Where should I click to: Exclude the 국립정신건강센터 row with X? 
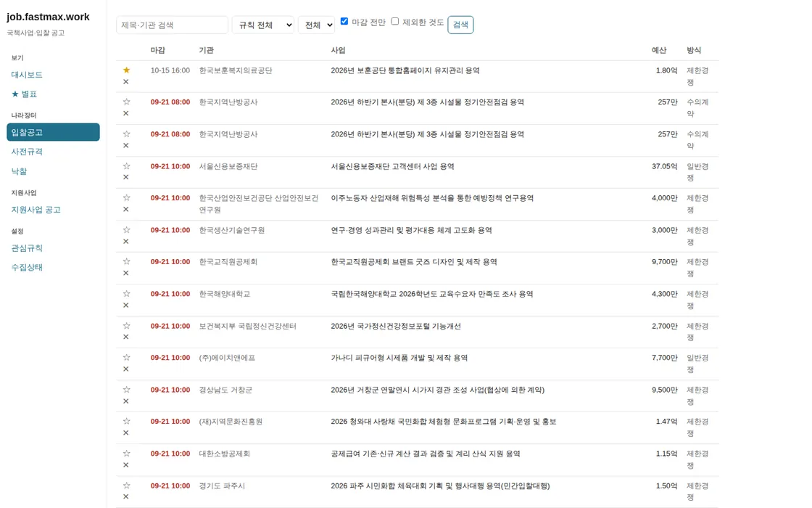point(126,337)
